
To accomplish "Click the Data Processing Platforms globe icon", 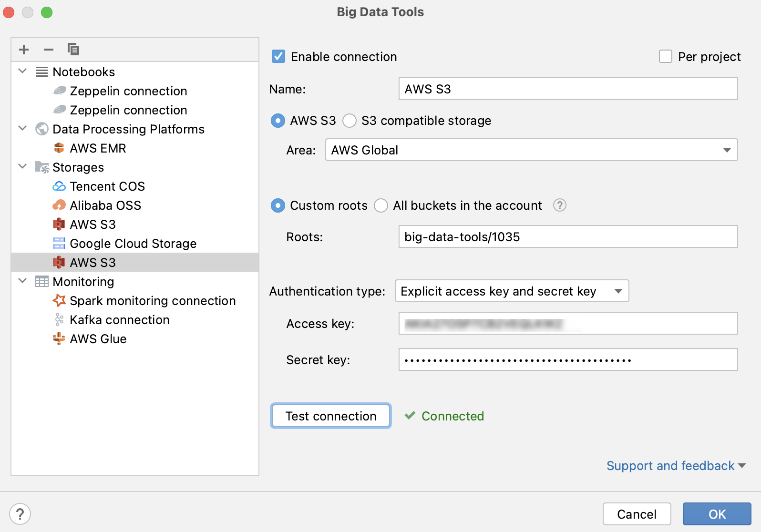I will pos(42,129).
